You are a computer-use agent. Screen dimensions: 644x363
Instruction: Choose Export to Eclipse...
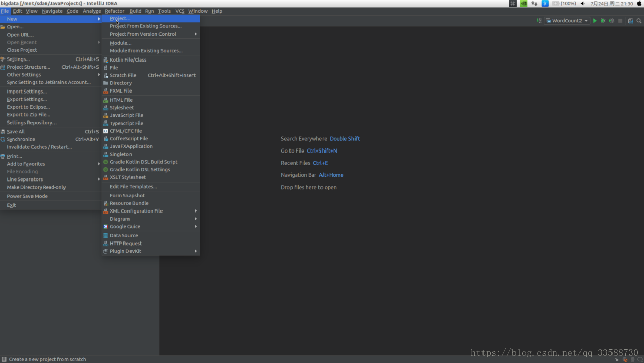click(x=51, y=107)
